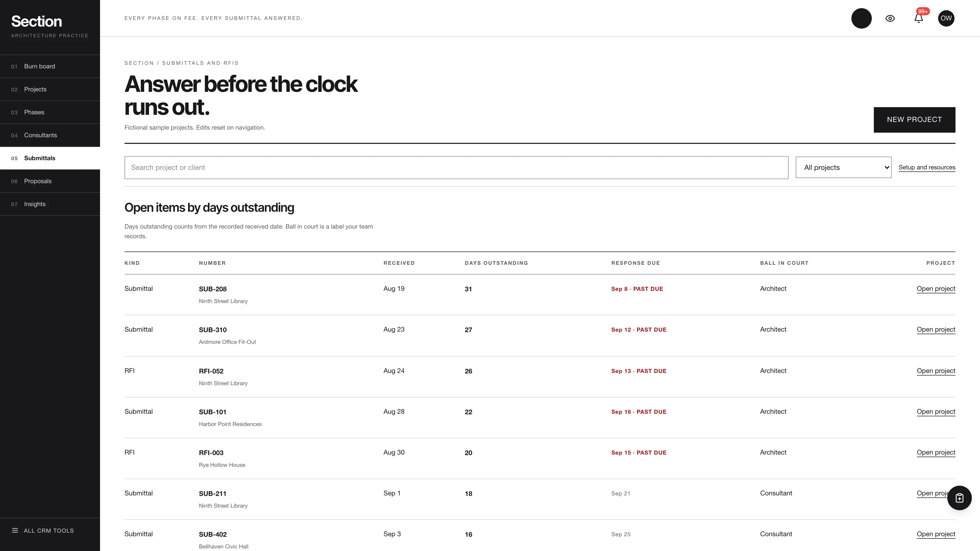980x551 pixels.
Task: Open project for SUB-208 row
Action: pyautogui.click(x=936, y=289)
